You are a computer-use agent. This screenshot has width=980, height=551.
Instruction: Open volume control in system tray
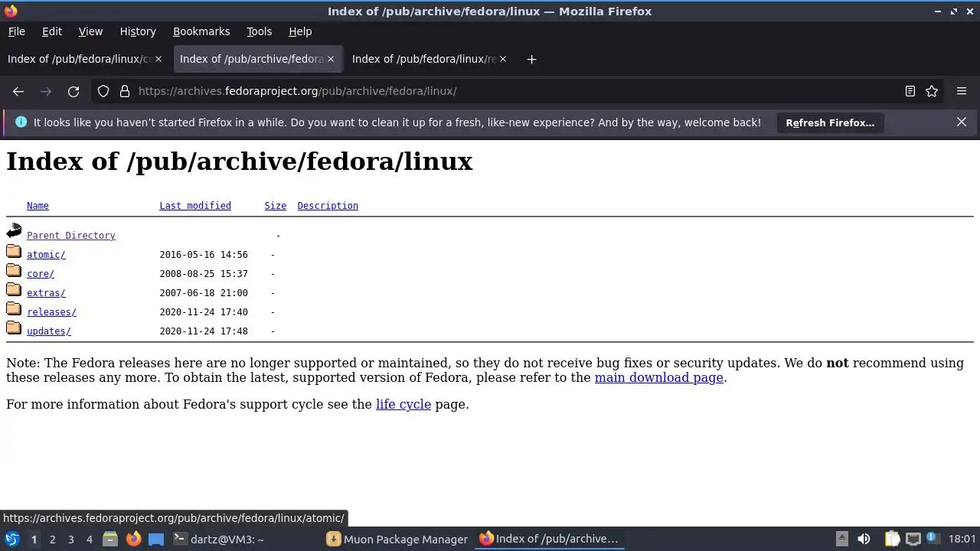pos(864,539)
